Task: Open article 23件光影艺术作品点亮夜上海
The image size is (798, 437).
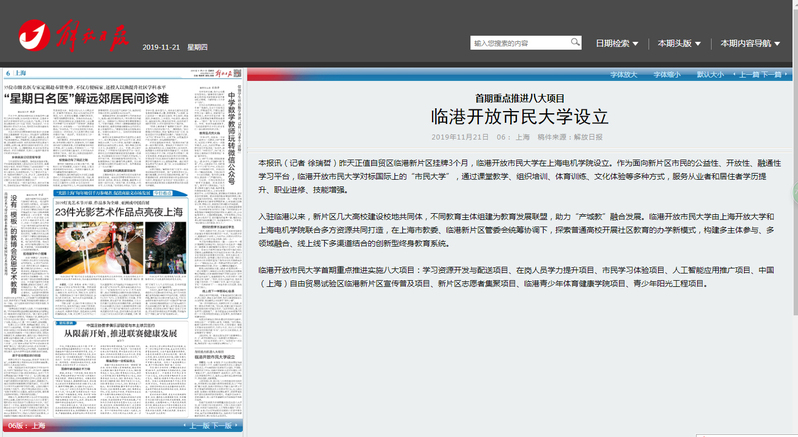Action: tap(119, 212)
